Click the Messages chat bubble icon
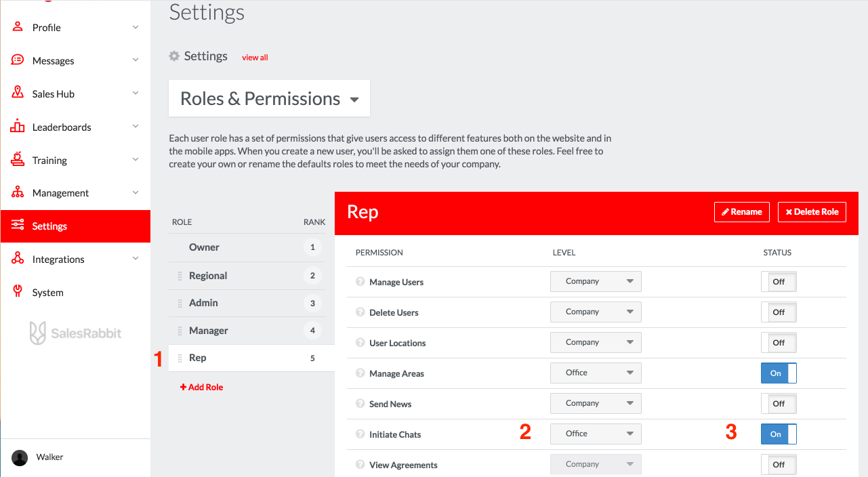Image resolution: width=868 pixels, height=477 pixels. coord(18,60)
